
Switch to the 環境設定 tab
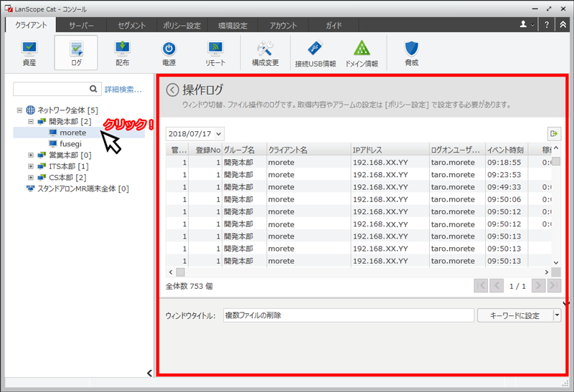[x=232, y=26]
